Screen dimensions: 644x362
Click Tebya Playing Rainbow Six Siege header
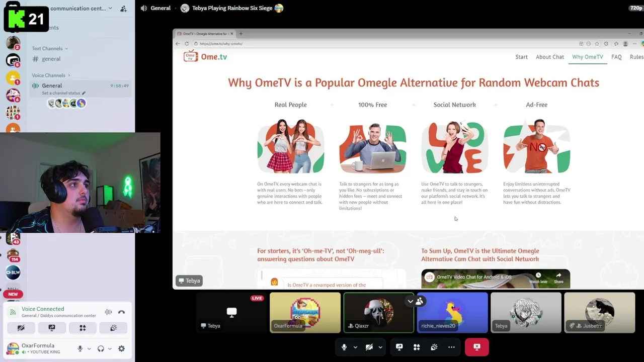(x=231, y=8)
